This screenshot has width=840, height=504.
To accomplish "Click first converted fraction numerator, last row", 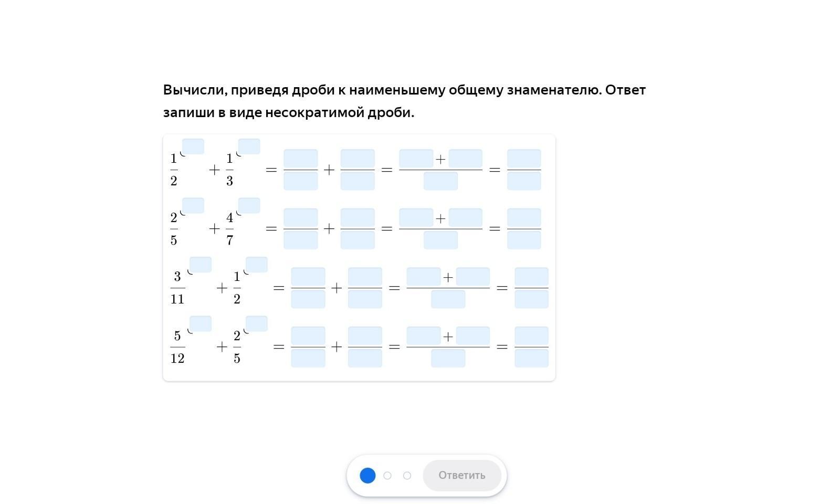I will [x=308, y=335].
